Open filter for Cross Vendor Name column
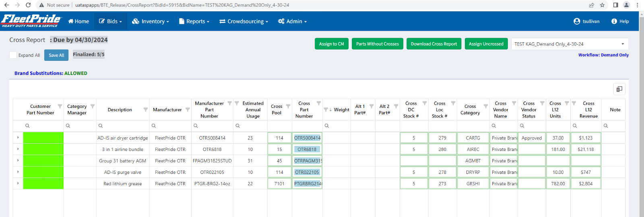The image size is (644, 217). tap(514, 103)
